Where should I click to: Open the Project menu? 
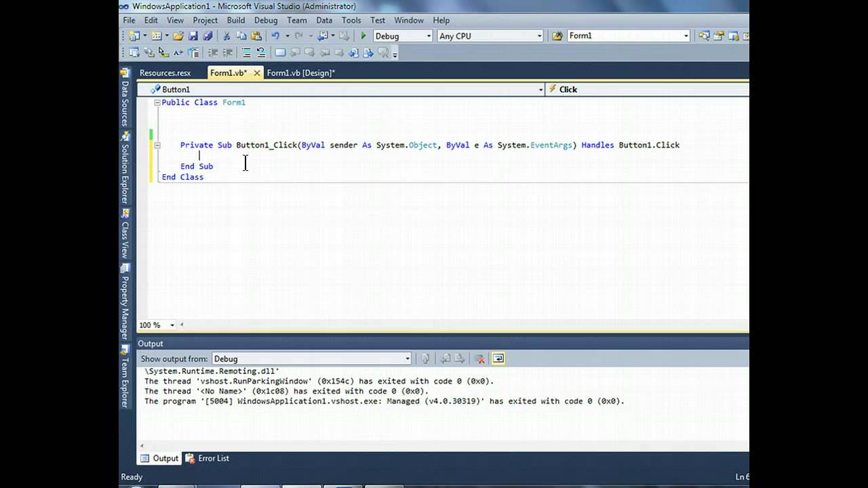click(205, 20)
